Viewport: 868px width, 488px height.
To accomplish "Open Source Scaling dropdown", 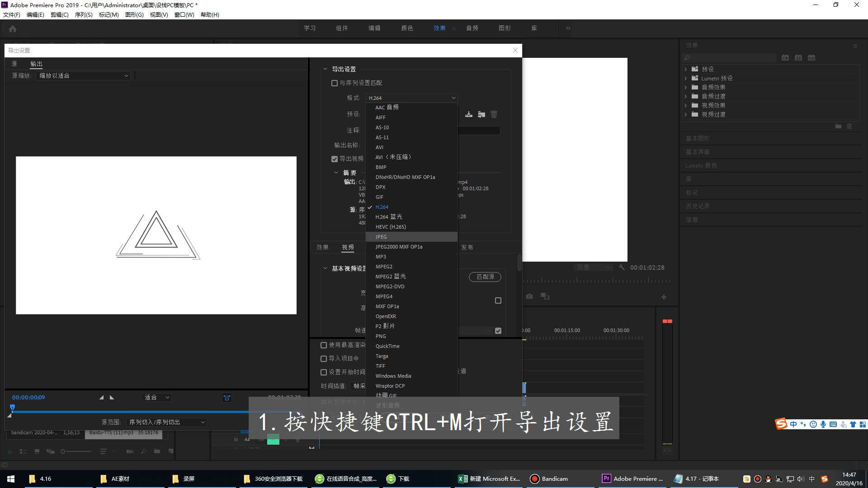I will pos(83,76).
